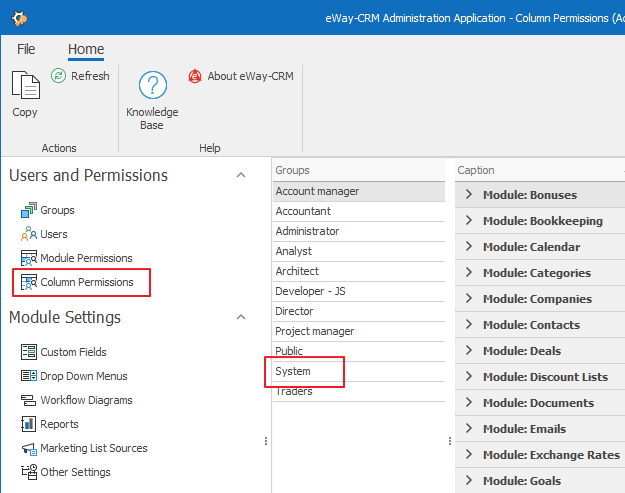Click the Groups column header
Viewport: 625px width, 493px height.
click(x=359, y=170)
